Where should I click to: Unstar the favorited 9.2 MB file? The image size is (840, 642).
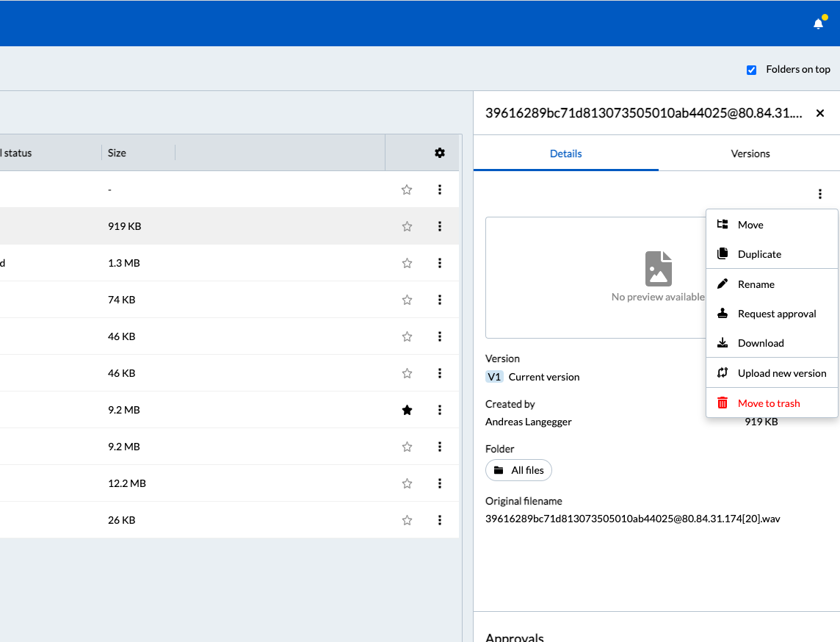click(407, 410)
